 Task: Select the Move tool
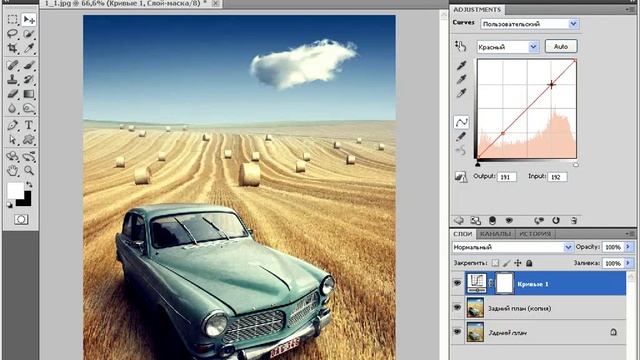click(29, 19)
